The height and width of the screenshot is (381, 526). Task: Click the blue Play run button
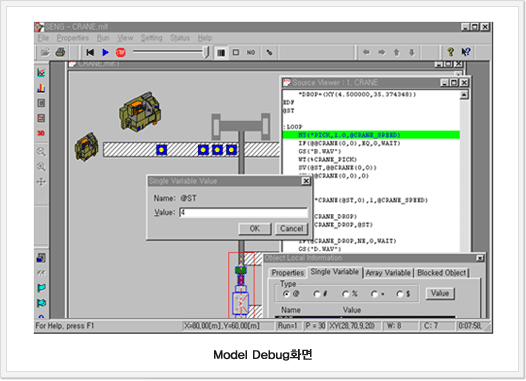click(105, 52)
